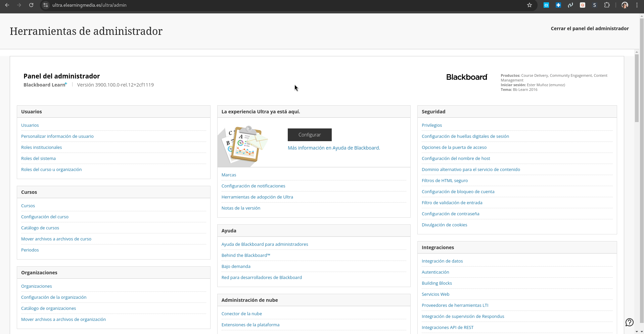The width and height of the screenshot is (644, 334).
Task: Go to Catálogo de cursos
Action: pos(40,228)
